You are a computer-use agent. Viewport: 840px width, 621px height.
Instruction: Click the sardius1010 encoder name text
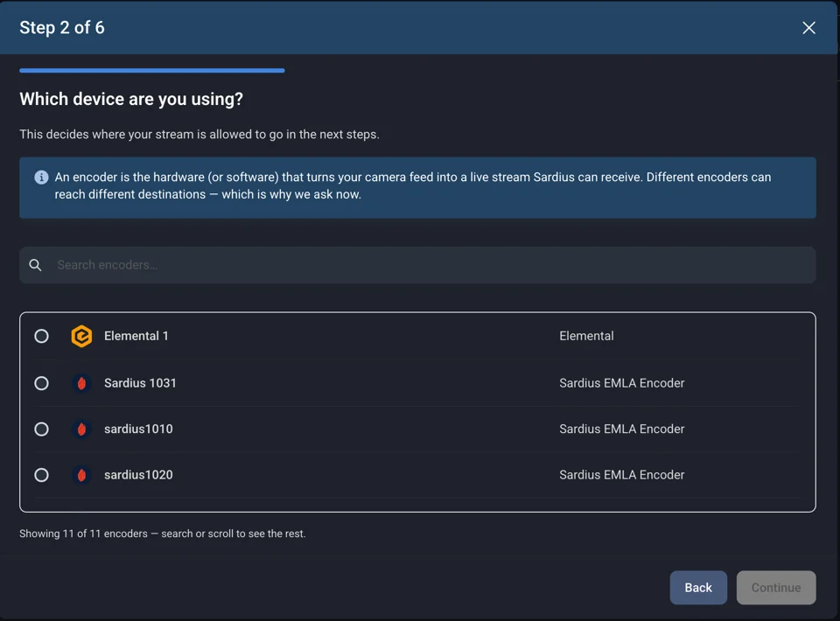138,429
